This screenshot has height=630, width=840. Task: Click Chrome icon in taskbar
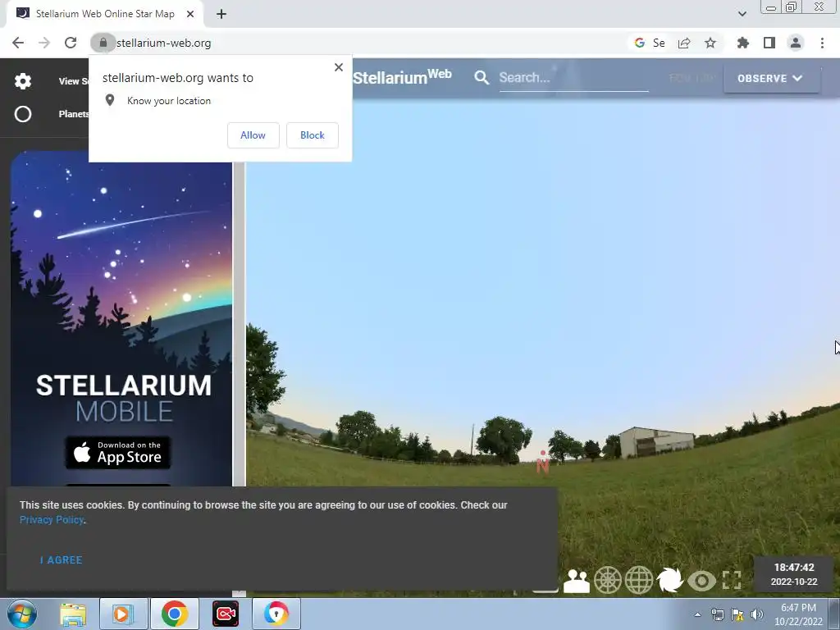(174, 614)
